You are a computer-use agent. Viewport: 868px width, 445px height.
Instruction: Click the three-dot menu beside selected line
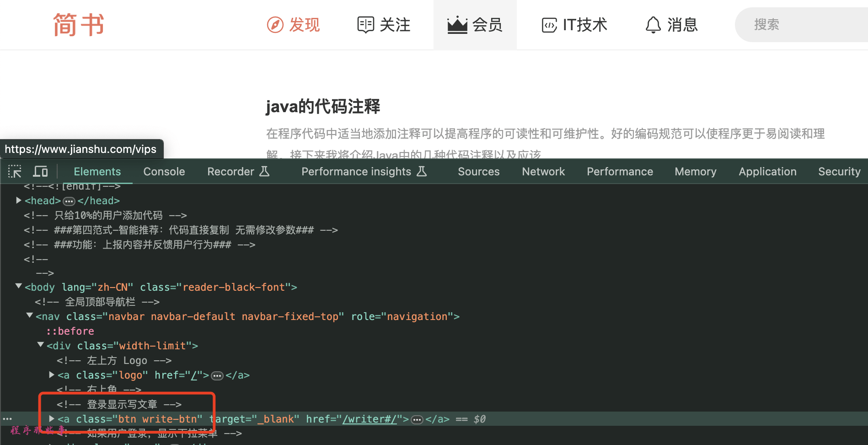coord(7,419)
